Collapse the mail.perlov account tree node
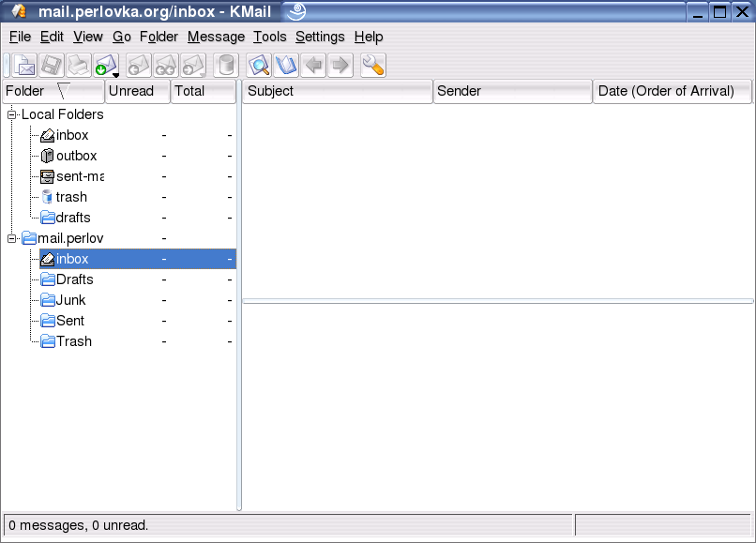The width and height of the screenshot is (756, 543). pos(11,238)
